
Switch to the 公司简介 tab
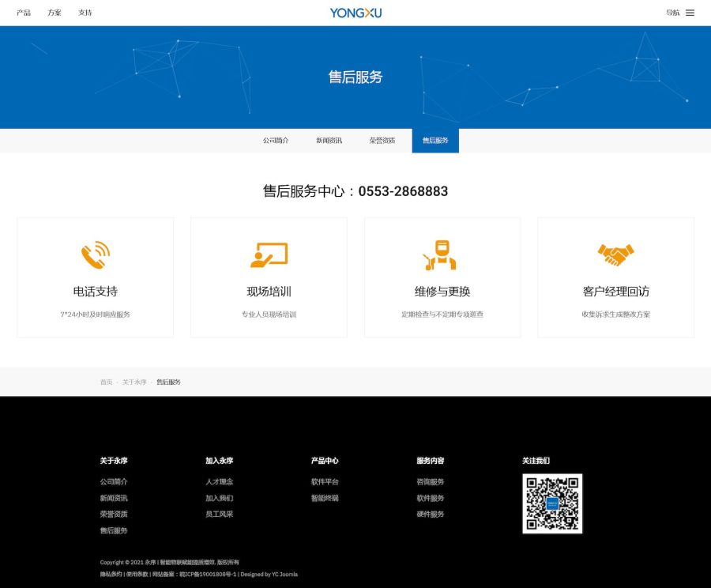pyautogui.click(x=276, y=141)
